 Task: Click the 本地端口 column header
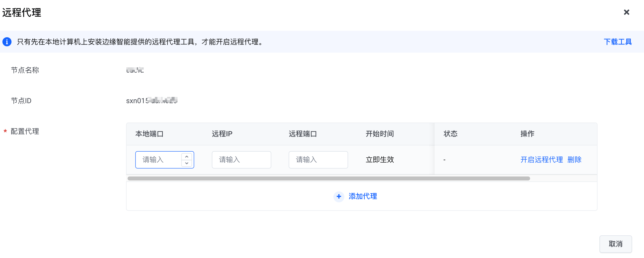tap(149, 134)
